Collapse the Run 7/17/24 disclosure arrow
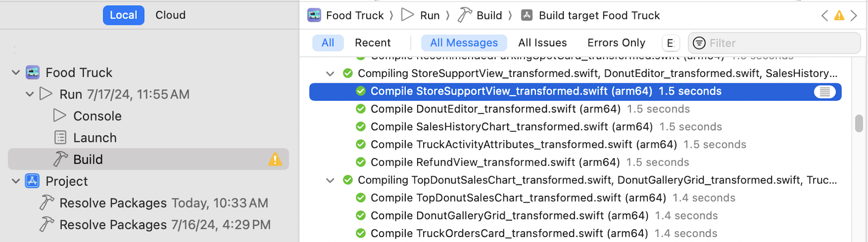The image size is (868, 242). (x=29, y=94)
